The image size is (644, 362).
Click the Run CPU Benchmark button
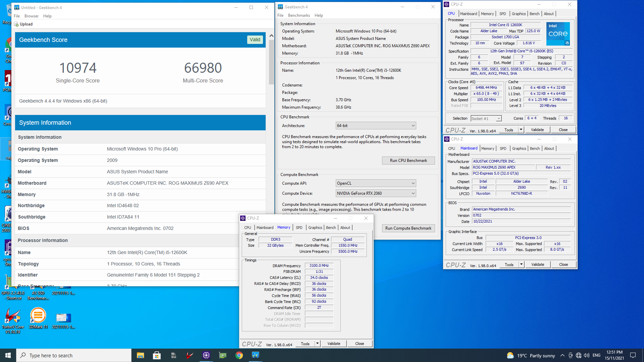(408, 161)
